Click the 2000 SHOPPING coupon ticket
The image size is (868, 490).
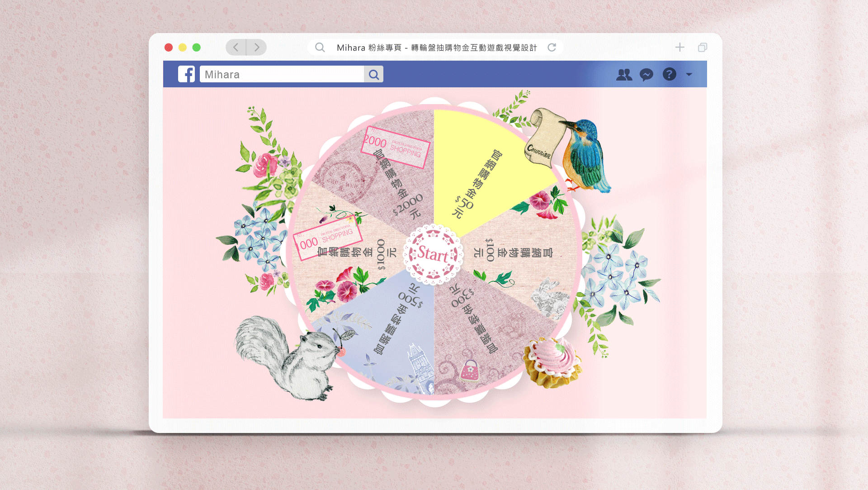click(396, 147)
